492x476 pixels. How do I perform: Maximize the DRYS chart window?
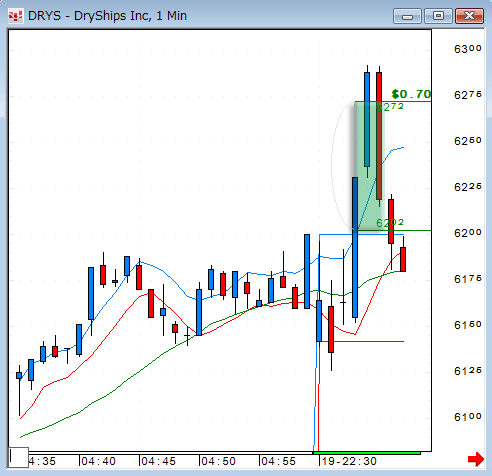(438, 16)
